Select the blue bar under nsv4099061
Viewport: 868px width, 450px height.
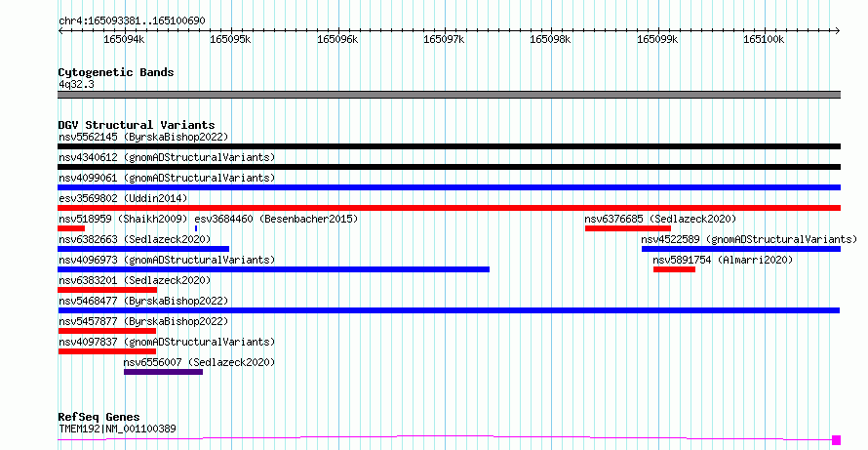click(449, 187)
